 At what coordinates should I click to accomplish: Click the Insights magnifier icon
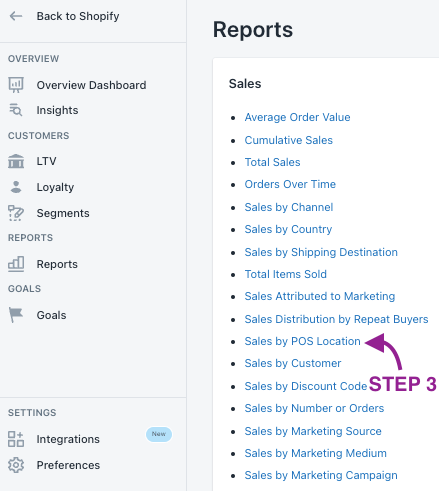tap(16, 110)
